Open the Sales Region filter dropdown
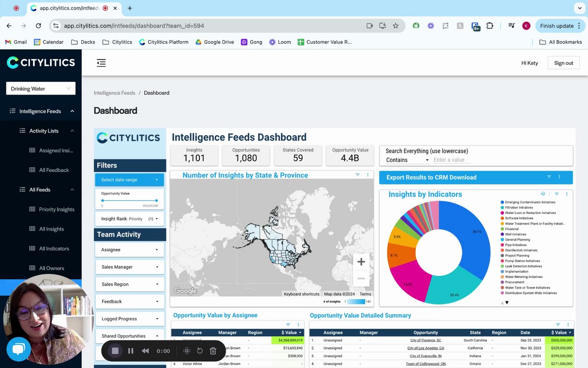Screen dimensions: 588x368 [x=130, y=284]
